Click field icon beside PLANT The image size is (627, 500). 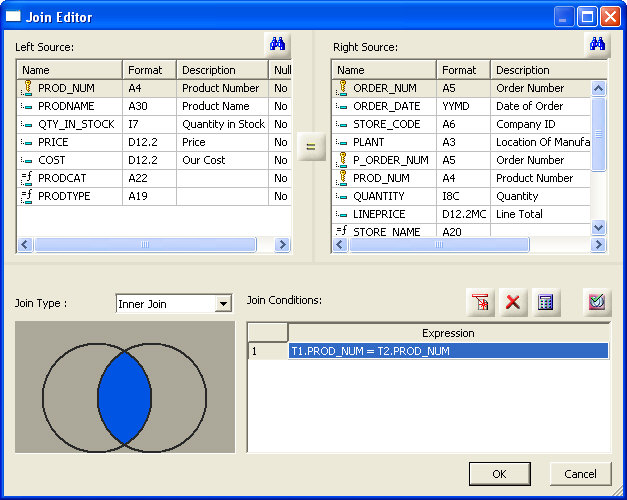pos(342,142)
